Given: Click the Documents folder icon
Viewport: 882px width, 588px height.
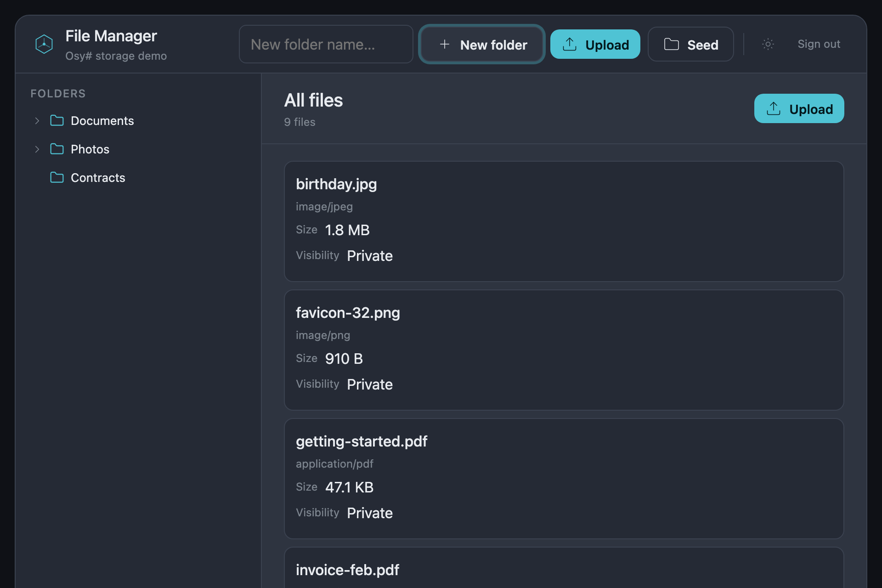Looking at the screenshot, I should (x=57, y=121).
